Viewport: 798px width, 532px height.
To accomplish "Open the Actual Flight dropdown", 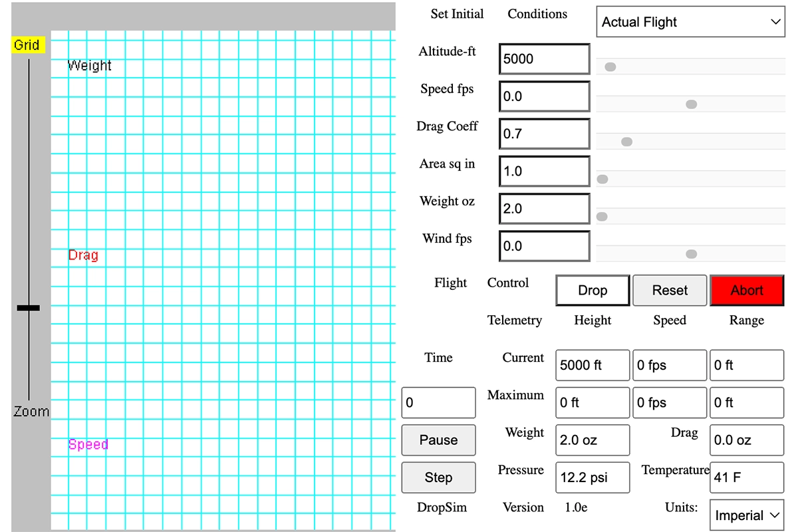I will point(691,22).
